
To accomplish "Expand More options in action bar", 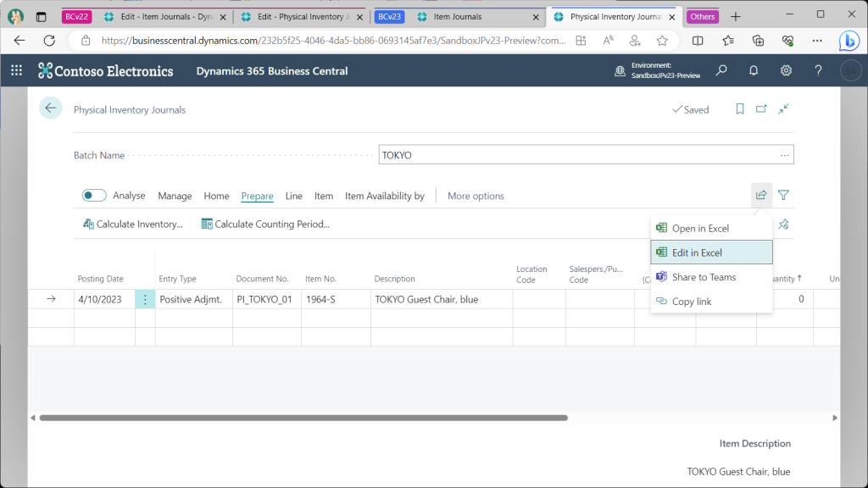I will 476,196.
